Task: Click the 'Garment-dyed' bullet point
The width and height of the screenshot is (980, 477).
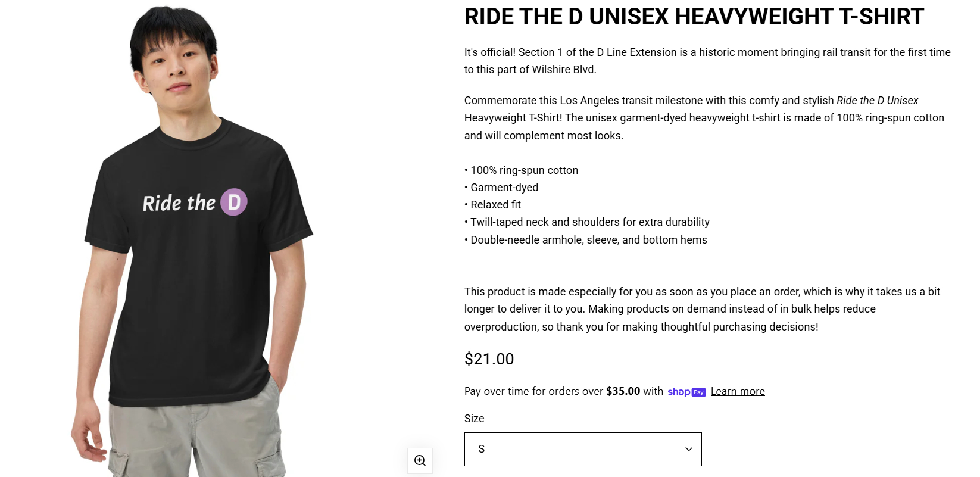Action: [x=501, y=188]
